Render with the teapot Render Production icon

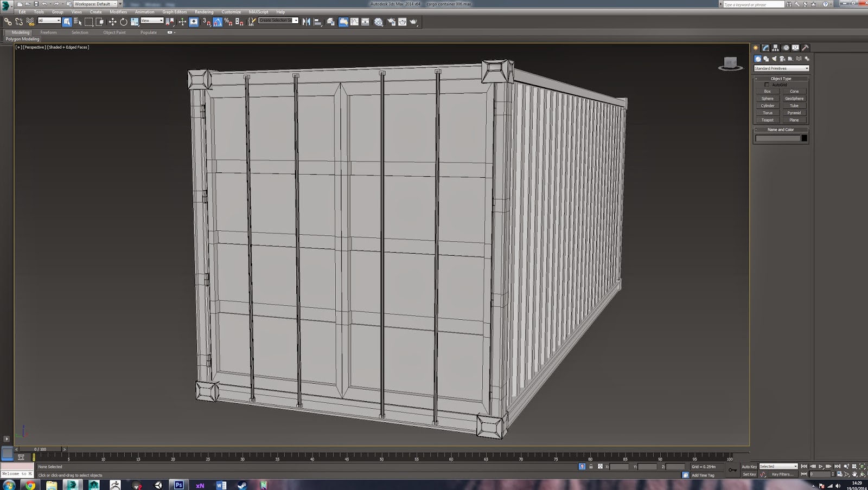pyautogui.click(x=413, y=22)
